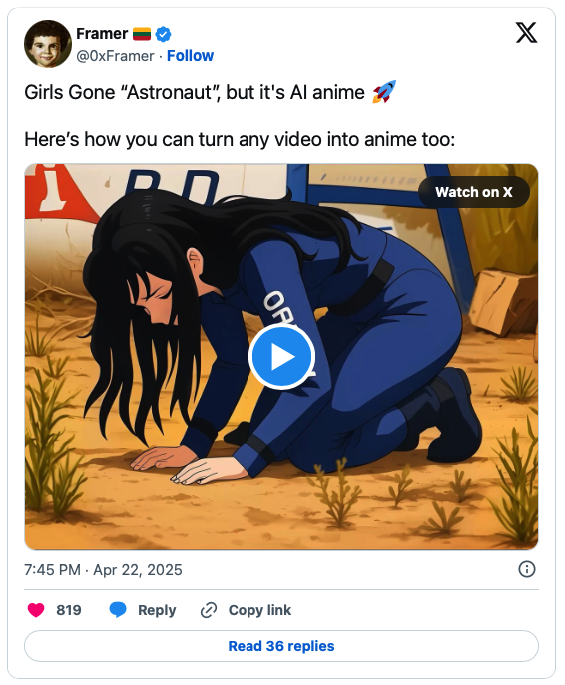Open the tweet info icon

coord(527,569)
